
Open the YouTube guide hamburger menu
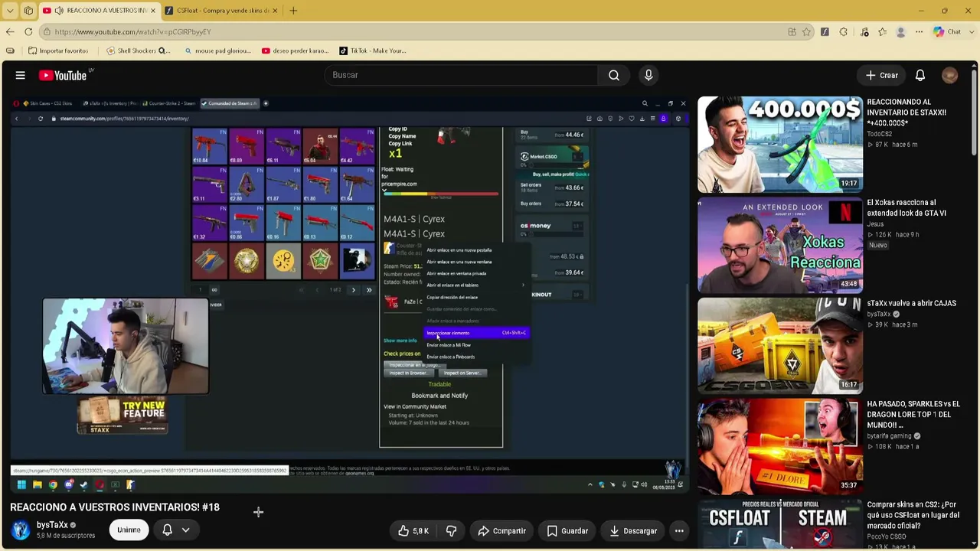(x=21, y=75)
